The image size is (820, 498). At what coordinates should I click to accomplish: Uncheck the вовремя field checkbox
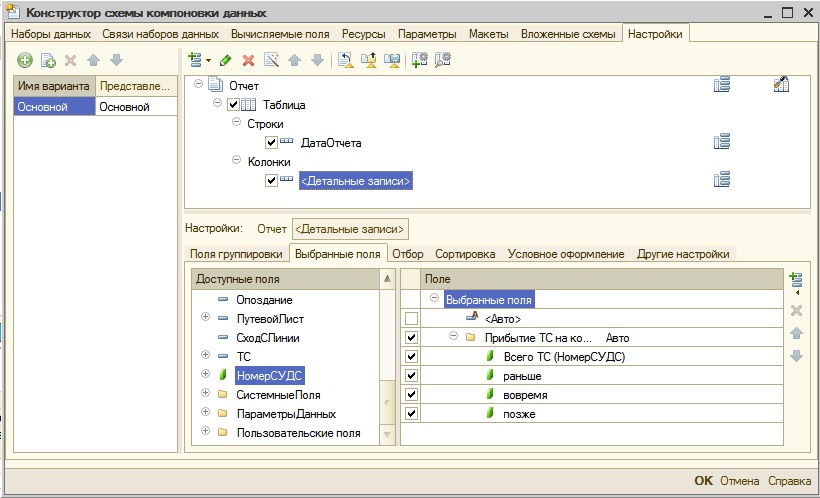click(x=411, y=394)
